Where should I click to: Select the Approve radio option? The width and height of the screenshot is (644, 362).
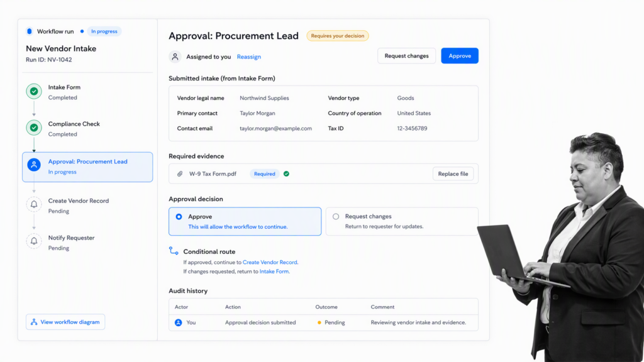179,217
